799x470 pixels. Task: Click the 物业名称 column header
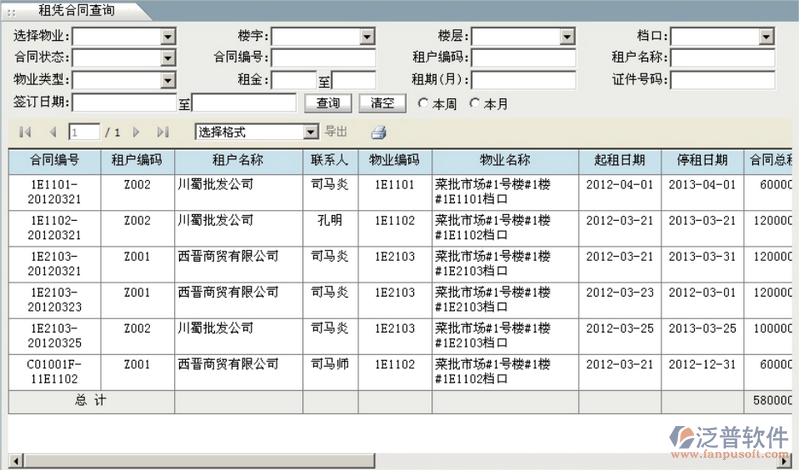click(x=505, y=161)
